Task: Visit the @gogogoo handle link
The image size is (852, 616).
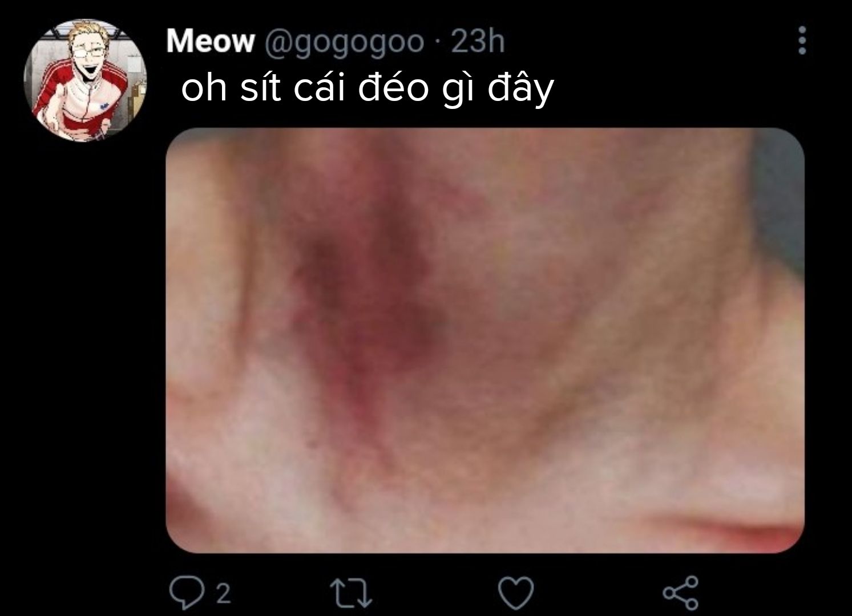Action: tap(343, 43)
